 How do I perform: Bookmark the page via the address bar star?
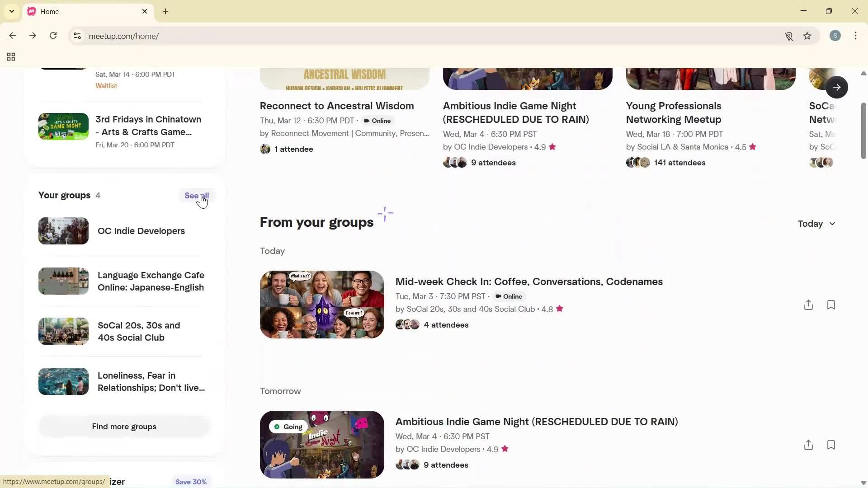coord(807,36)
